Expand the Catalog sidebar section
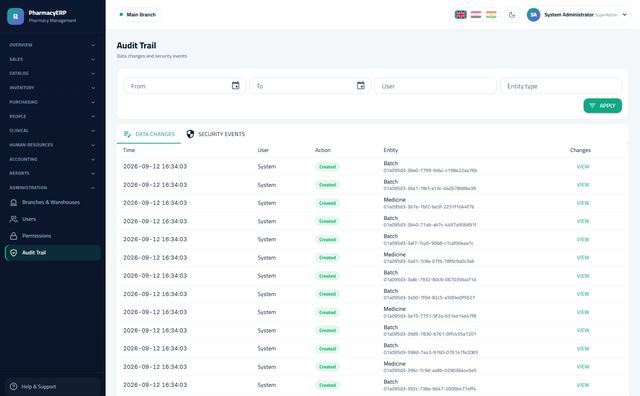 (x=52, y=73)
